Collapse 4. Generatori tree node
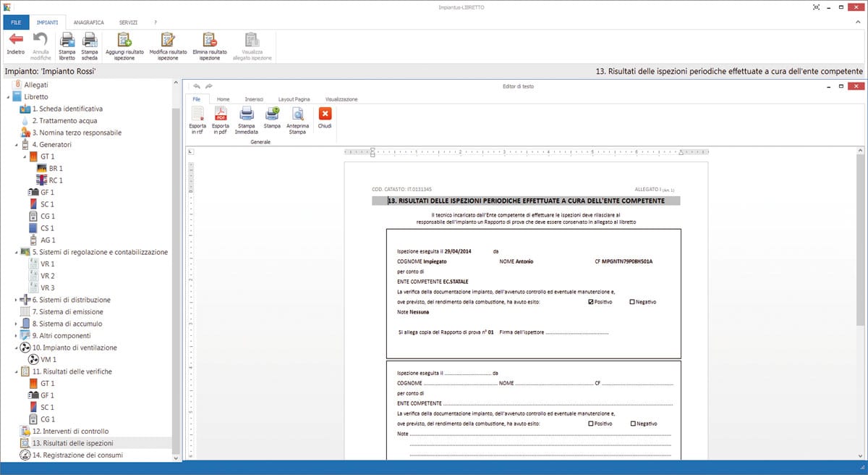 pyautogui.click(x=16, y=144)
